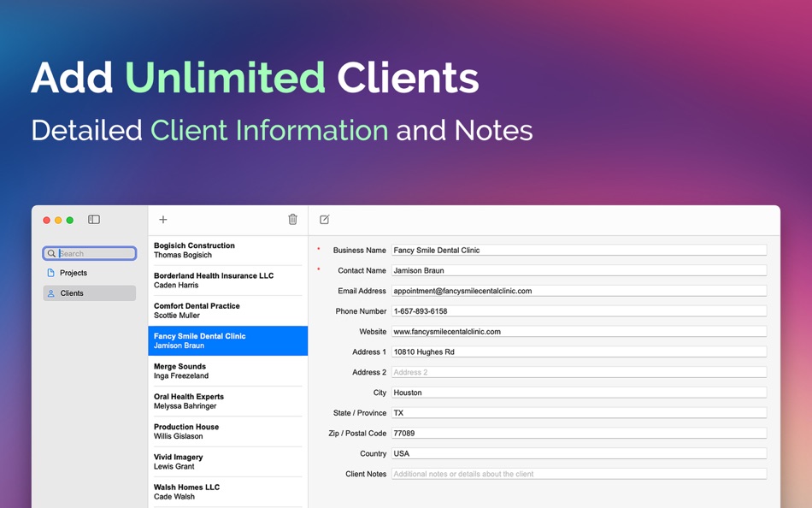This screenshot has height=508, width=812.
Task: Open the Walsh Homes LLC client entry
Action: pyautogui.click(x=227, y=491)
